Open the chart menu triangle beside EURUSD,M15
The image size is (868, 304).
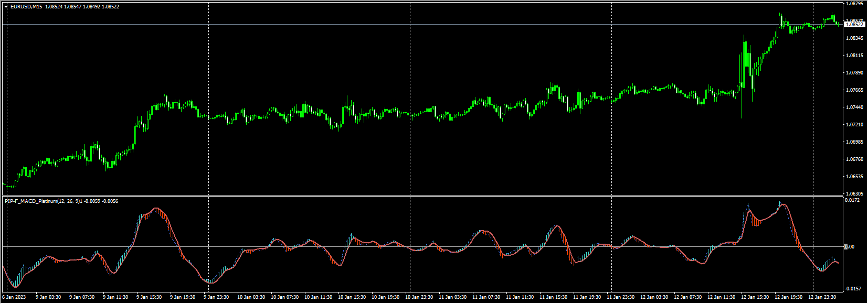point(6,7)
